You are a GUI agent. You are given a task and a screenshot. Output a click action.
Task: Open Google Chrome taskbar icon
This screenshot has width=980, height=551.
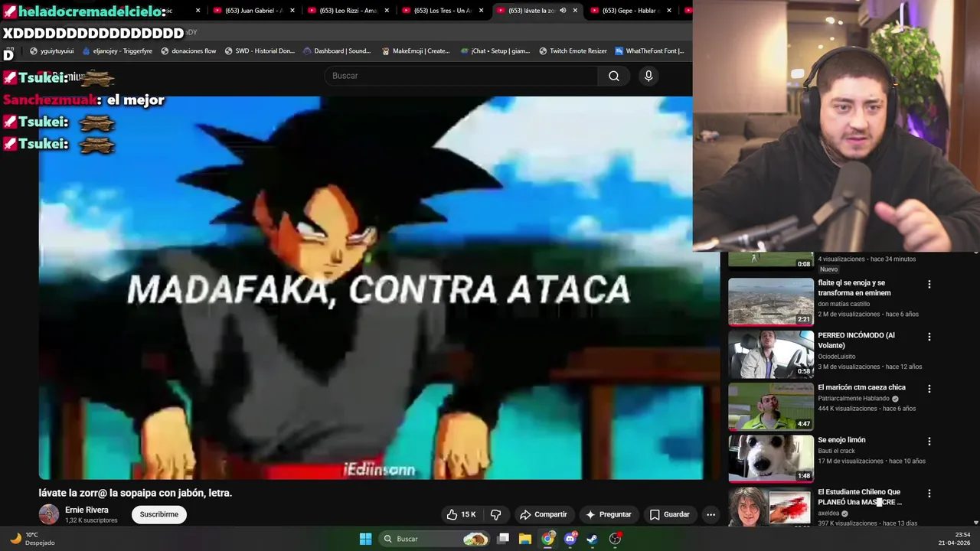coord(547,539)
